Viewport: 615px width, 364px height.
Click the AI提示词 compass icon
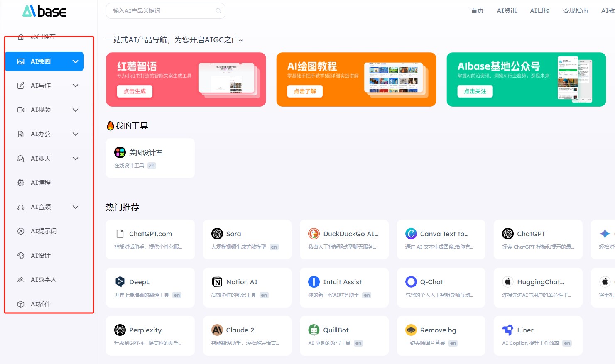[21, 231]
